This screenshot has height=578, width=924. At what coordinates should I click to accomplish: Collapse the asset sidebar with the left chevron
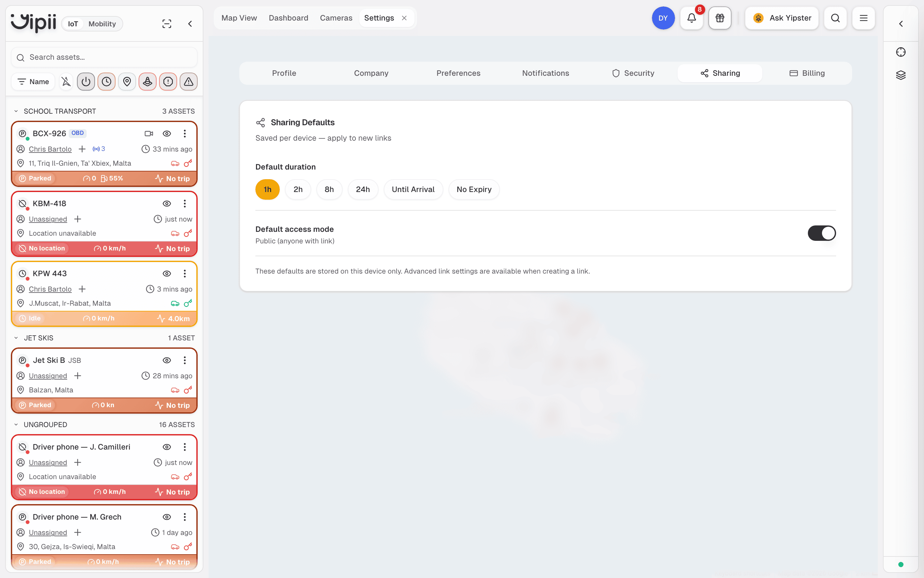pyautogui.click(x=190, y=24)
